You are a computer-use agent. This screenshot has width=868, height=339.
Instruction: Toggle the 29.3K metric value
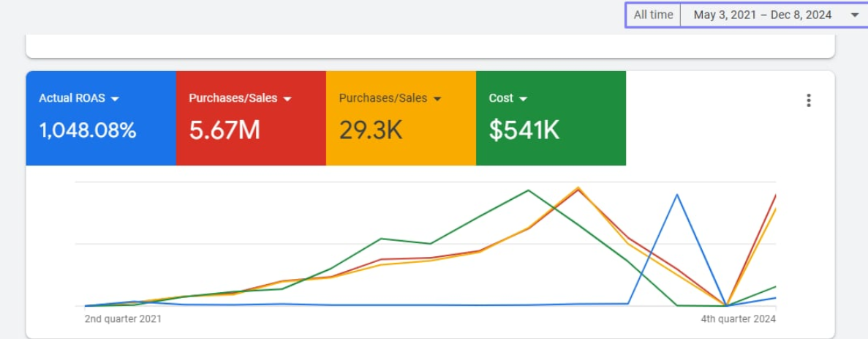[x=370, y=131]
